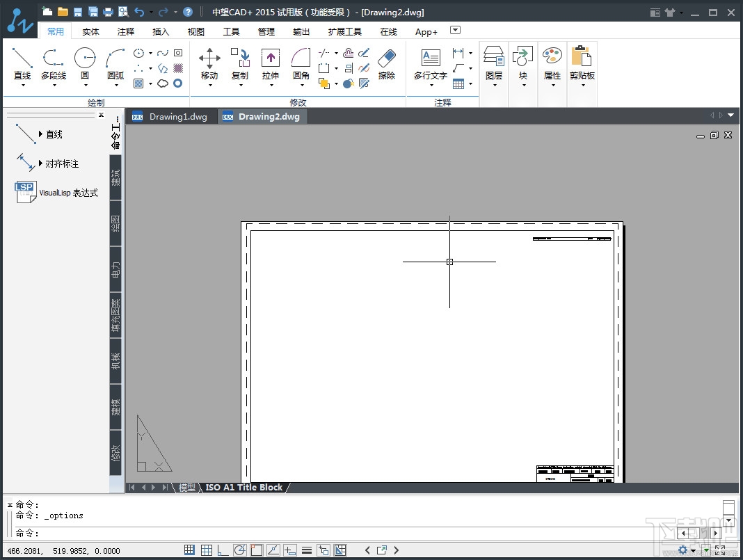Screen dimensions: 743x560
Task: Toggle ortho mode in the status bar
Action: tap(223, 550)
